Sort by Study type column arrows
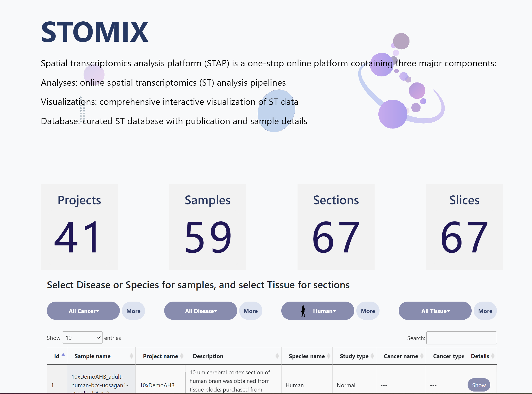Viewport: 532px width, 394px height. [x=372, y=356]
